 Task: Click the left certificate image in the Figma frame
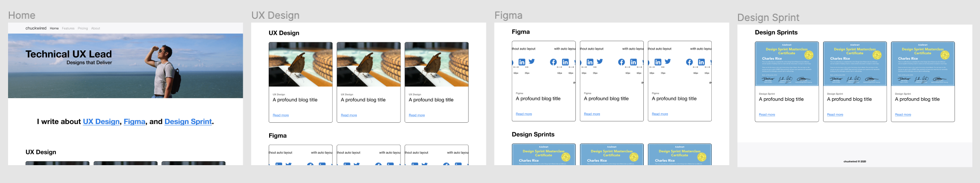544,154
